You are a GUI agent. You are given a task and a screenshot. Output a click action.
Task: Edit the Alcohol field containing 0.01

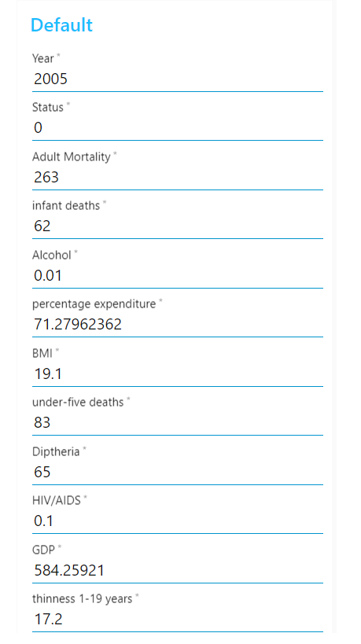coord(178,275)
